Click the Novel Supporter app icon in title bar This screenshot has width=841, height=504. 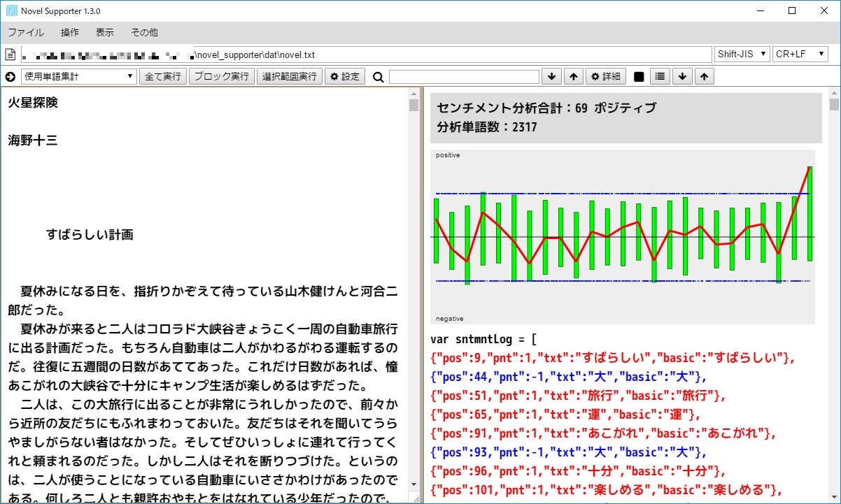click(10, 10)
